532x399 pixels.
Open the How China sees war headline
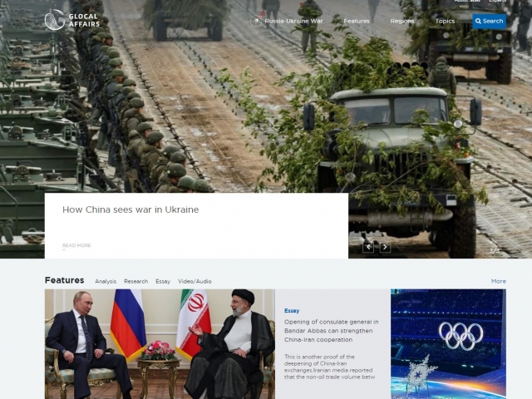[x=131, y=209]
